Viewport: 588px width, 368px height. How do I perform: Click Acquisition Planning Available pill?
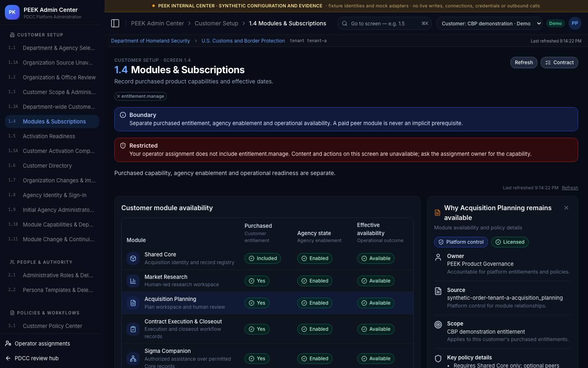(x=376, y=303)
